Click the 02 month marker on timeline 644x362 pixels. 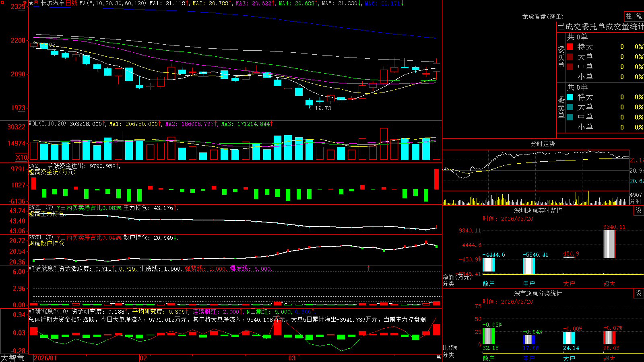(143, 358)
